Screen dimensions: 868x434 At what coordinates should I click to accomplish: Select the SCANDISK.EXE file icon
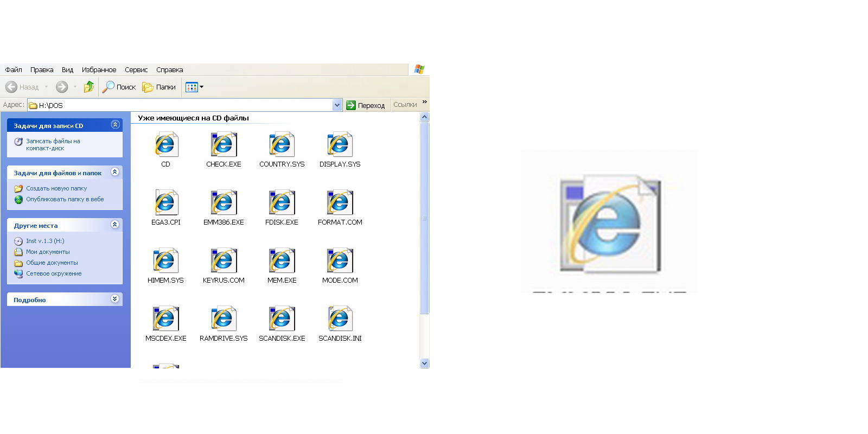(x=282, y=318)
